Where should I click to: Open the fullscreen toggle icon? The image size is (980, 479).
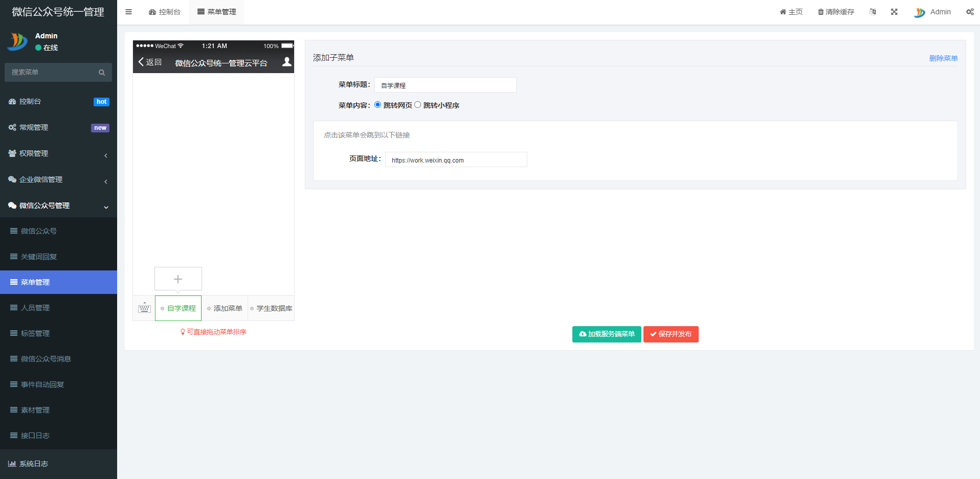[x=894, y=12]
